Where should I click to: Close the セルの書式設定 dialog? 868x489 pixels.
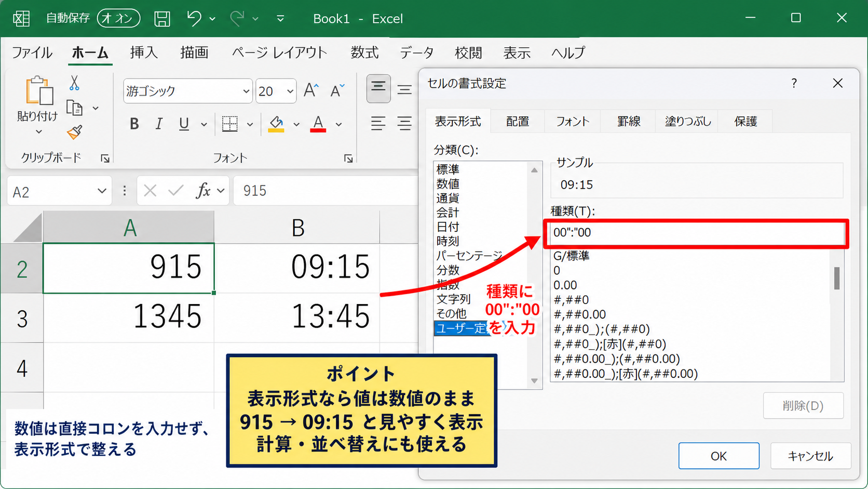click(838, 83)
